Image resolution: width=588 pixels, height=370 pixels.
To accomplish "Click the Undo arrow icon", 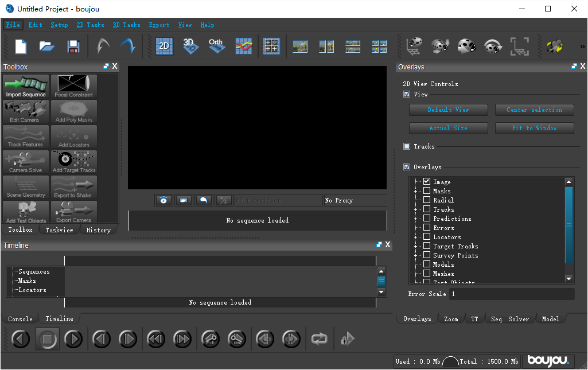I will coord(103,47).
